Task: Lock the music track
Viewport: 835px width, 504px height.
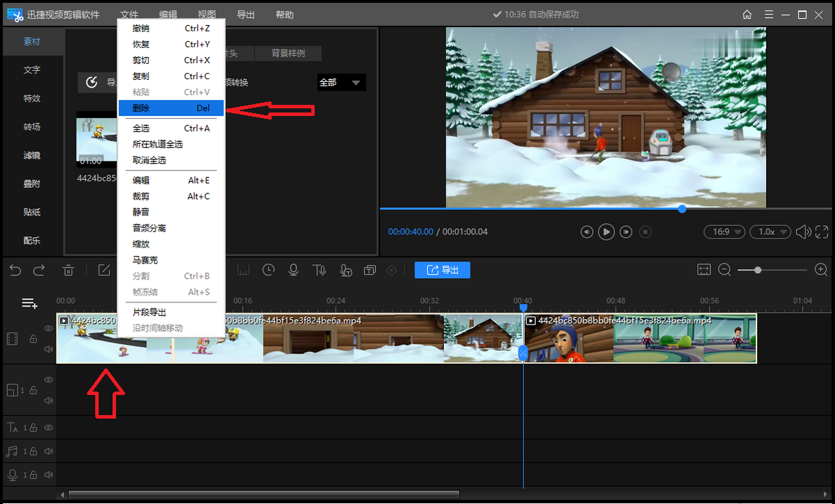Action: (x=33, y=451)
